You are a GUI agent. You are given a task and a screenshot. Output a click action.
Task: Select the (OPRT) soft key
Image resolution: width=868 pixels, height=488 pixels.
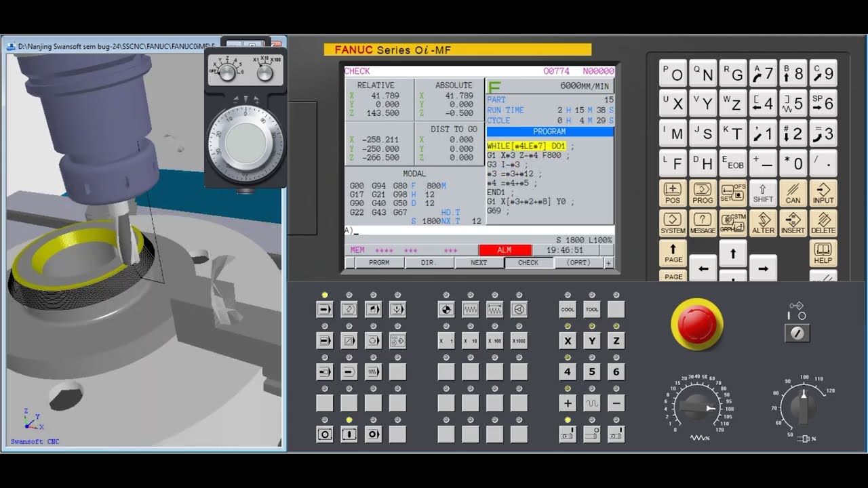578,263
